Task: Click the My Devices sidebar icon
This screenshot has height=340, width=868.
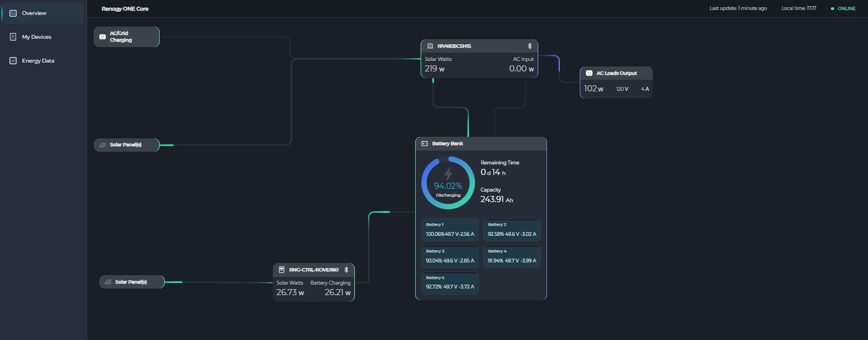Action: pyautogui.click(x=13, y=37)
